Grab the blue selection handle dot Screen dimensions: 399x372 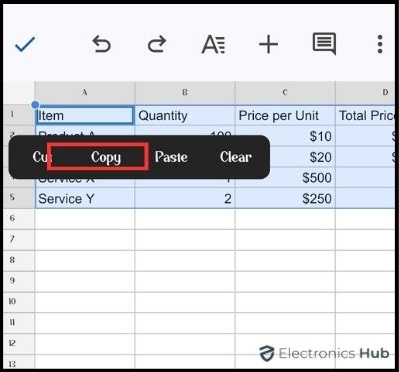(35, 105)
